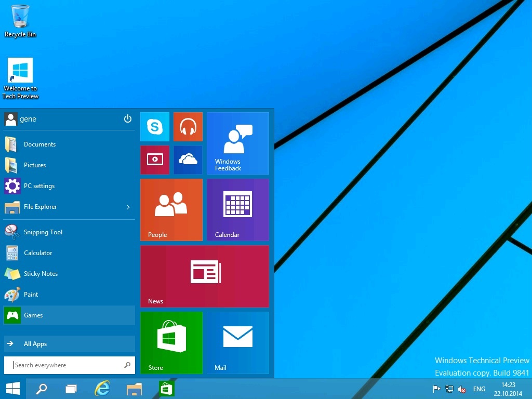Open the Calendar tile
The width and height of the screenshot is (532, 399).
[x=237, y=210]
